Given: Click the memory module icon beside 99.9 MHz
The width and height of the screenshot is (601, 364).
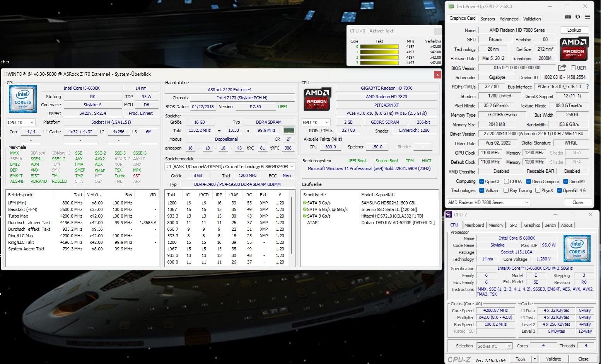Looking at the screenshot, I should tap(289, 131).
